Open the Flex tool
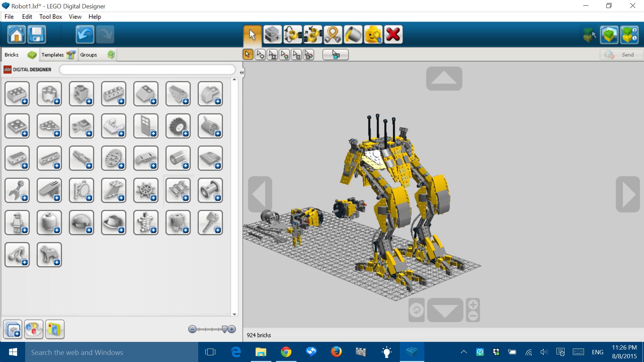644x362 pixels. click(333, 34)
